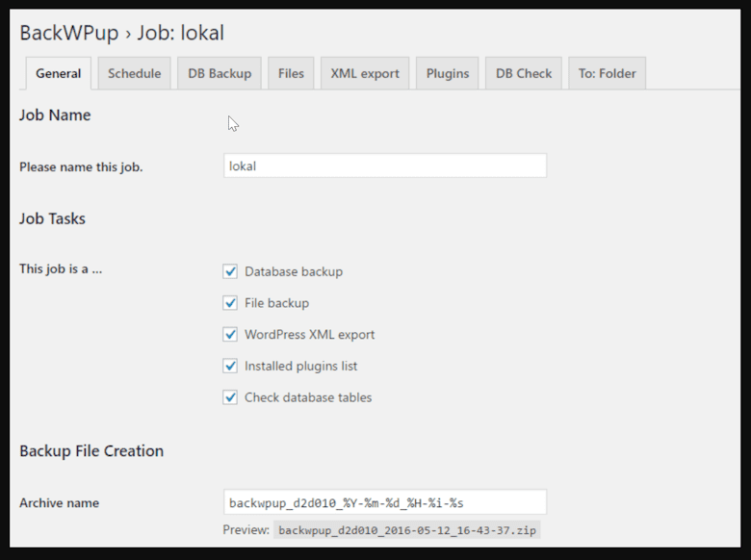Click the 'Please name this job.' label
This screenshot has width=751, height=560.
81,167
